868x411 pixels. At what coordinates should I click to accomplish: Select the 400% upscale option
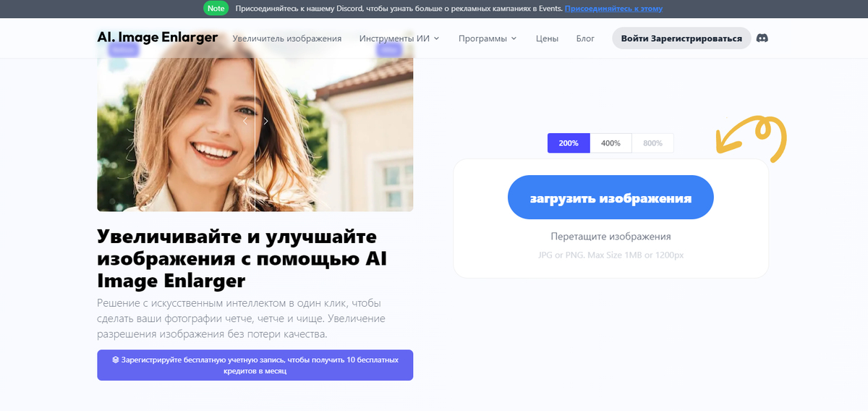(610, 143)
